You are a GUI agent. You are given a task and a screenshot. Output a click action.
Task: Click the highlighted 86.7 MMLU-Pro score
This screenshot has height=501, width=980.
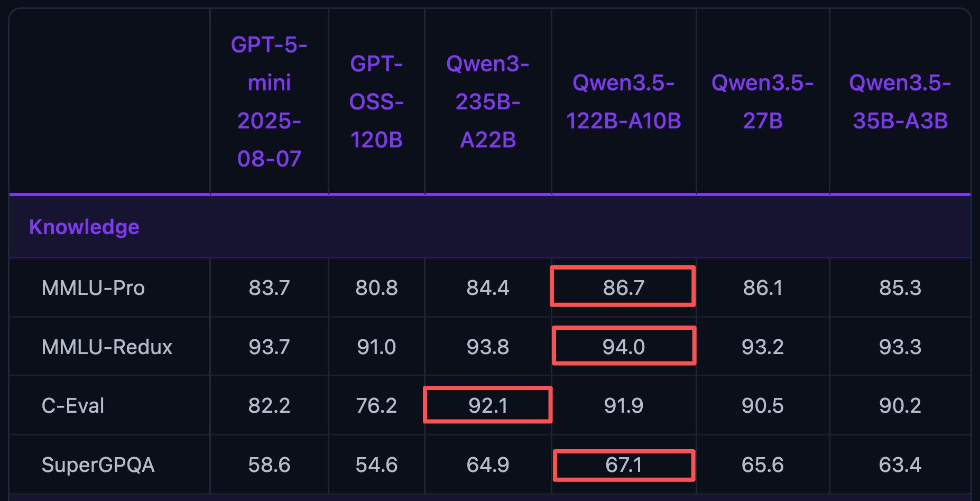623,287
